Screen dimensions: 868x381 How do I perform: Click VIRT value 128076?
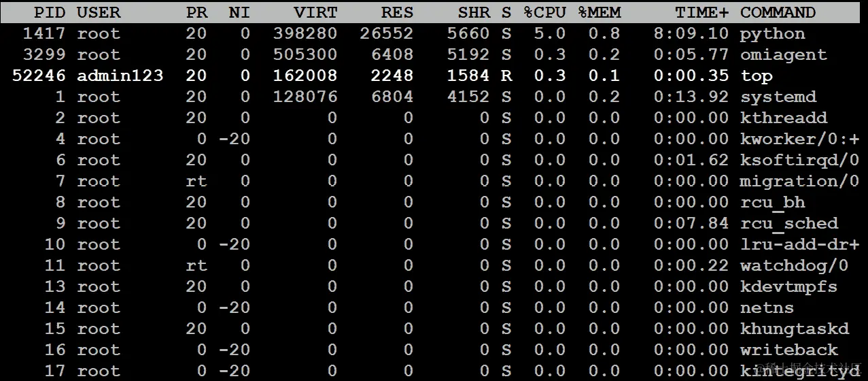tap(305, 97)
